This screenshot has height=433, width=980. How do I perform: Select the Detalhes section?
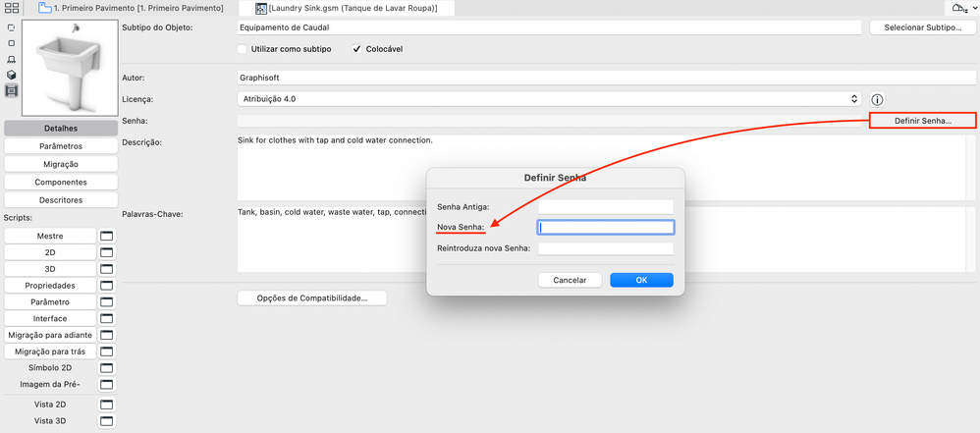[61, 128]
